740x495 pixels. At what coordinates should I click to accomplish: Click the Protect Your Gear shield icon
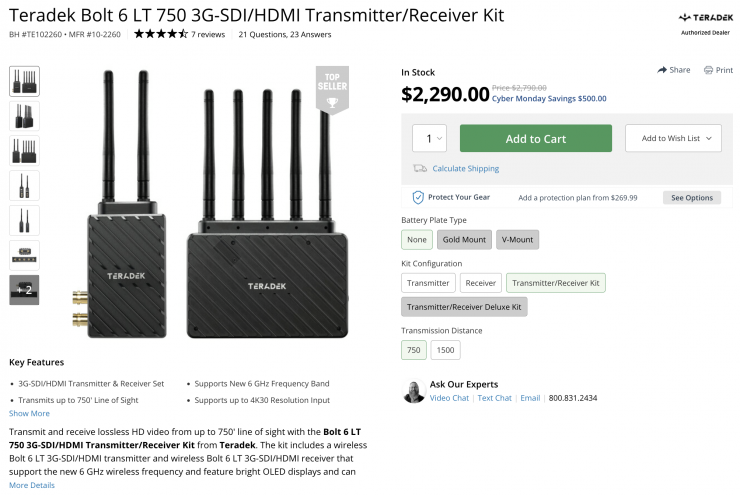tap(418, 197)
